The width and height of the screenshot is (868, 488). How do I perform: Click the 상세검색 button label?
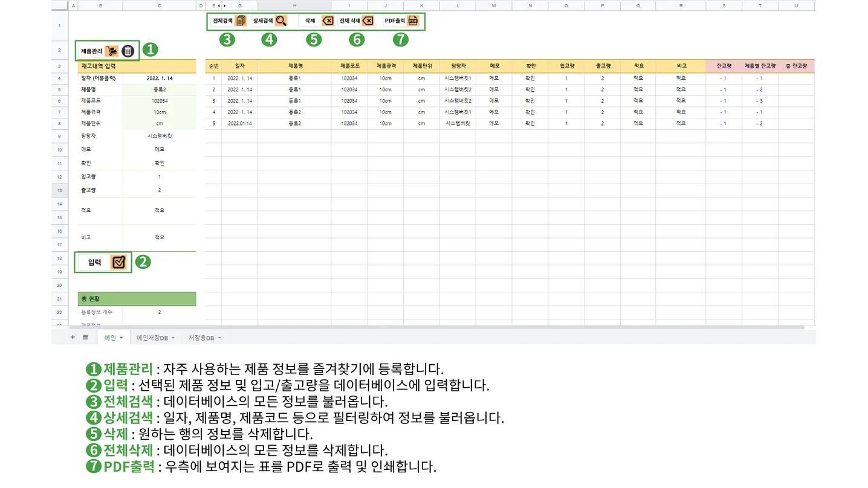tap(263, 21)
